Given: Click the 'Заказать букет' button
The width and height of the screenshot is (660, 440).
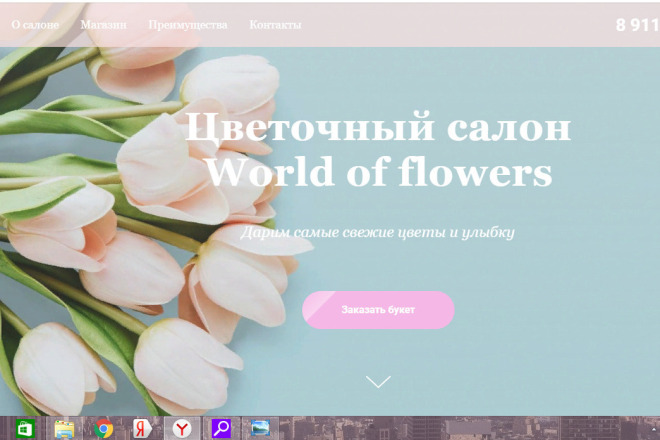Looking at the screenshot, I should (378, 310).
